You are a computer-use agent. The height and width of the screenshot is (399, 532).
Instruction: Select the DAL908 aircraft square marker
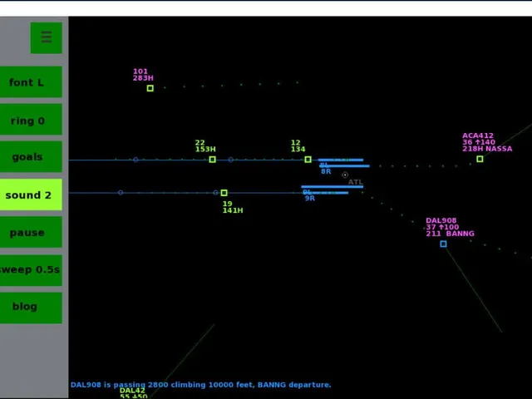pyautogui.click(x=443, y=244)
